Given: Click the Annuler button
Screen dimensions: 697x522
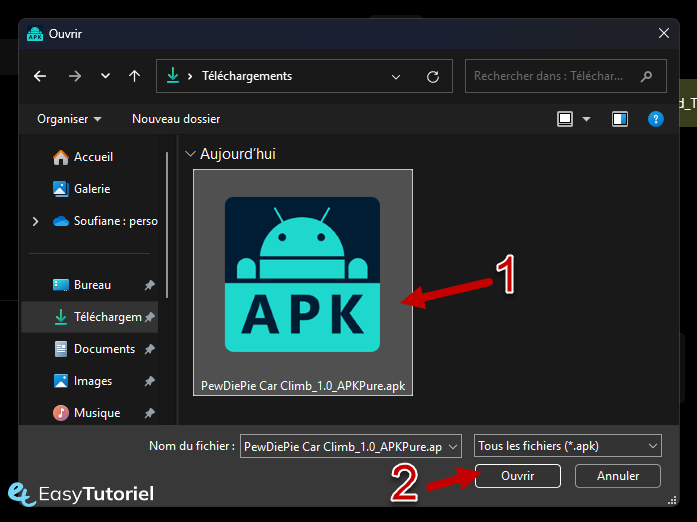Looking at the screenshot, I should (x=618, y=476).
